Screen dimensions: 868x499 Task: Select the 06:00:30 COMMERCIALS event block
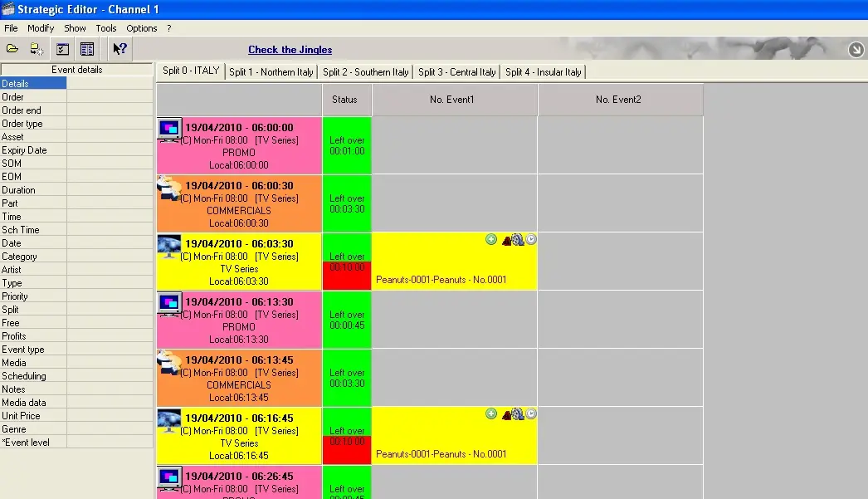click(239, 203)
